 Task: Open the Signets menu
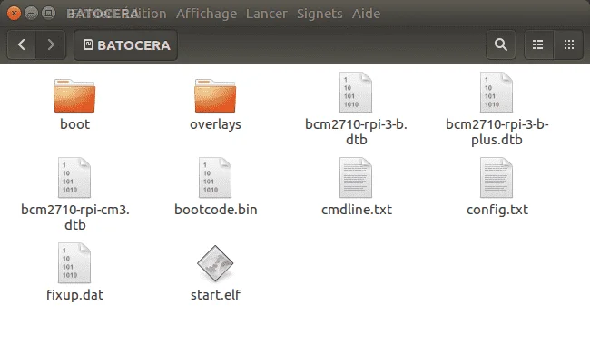(320, 14)
